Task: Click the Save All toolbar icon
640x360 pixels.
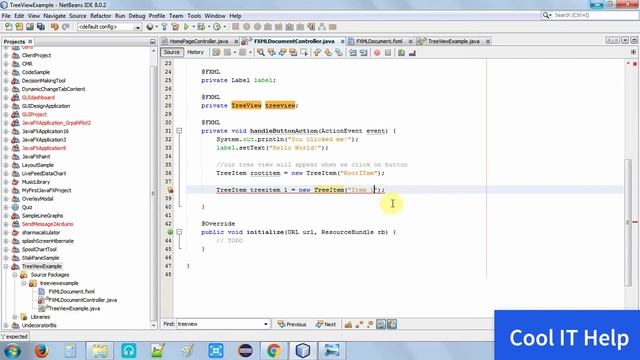Action: (x=41, y=27)
